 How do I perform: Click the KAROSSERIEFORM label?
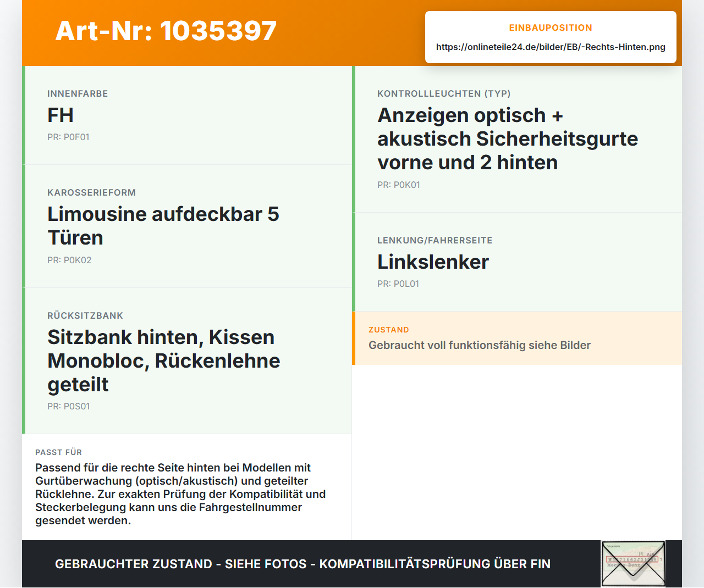91,192
